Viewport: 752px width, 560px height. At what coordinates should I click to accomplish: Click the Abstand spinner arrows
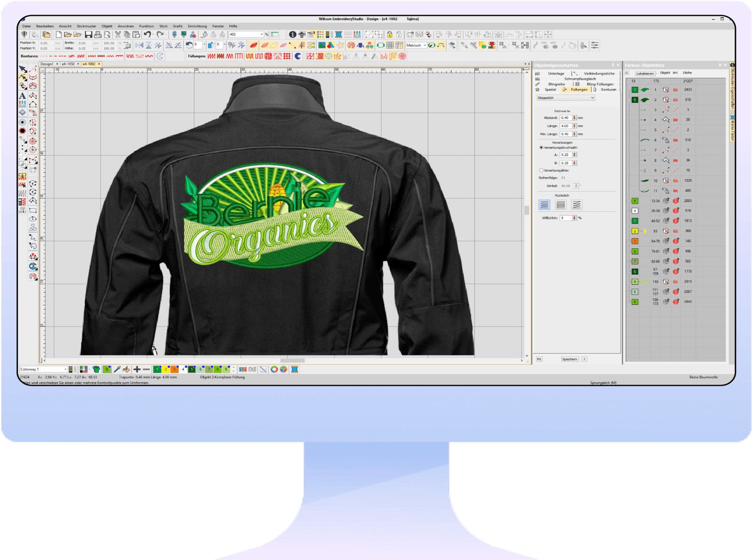(574, 118)
